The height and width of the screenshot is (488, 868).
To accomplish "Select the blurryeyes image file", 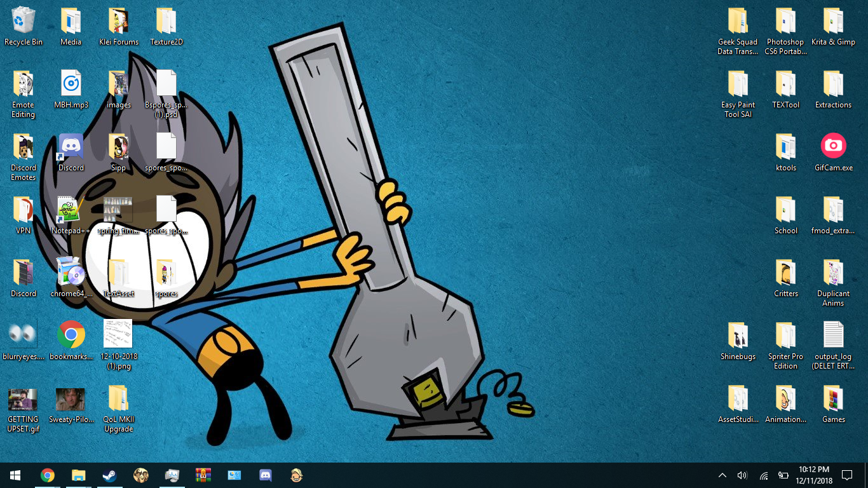I will click(24, 341).
